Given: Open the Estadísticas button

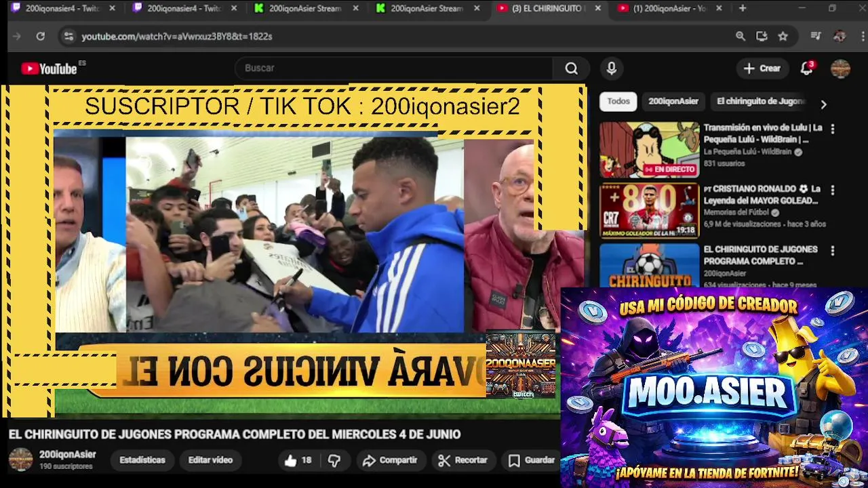Looking at the screenshot, I should 142,460.
